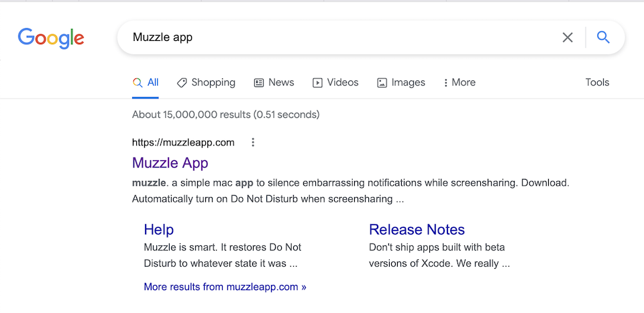Clear the search box with the X
Viewport: 644px width, 313px height.
tap(568, 38)
